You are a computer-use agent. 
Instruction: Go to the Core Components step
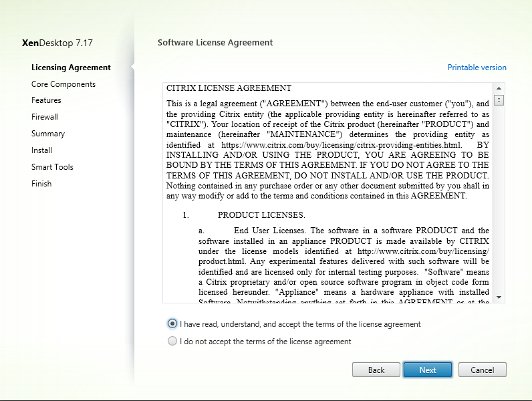coord(63,84)
